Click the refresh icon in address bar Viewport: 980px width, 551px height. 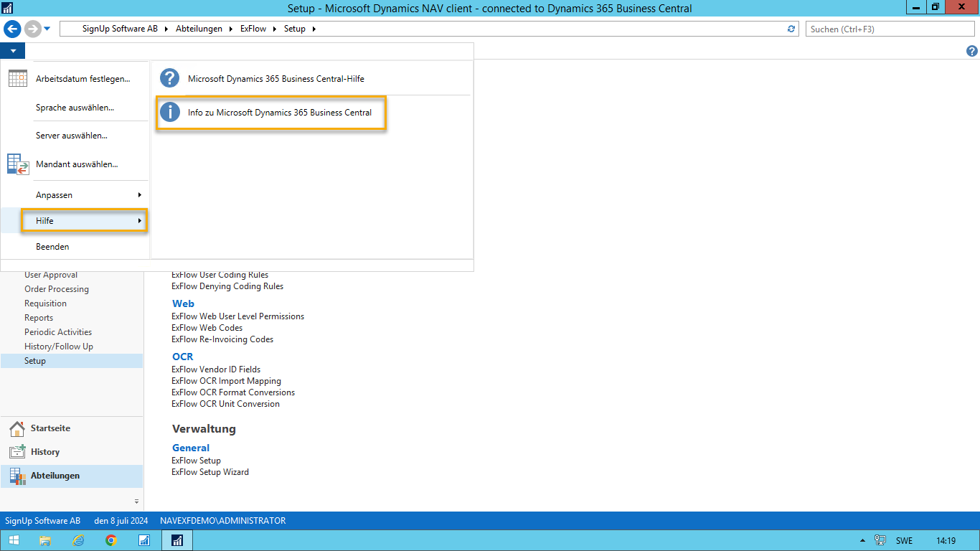click(x=791, y=29)
